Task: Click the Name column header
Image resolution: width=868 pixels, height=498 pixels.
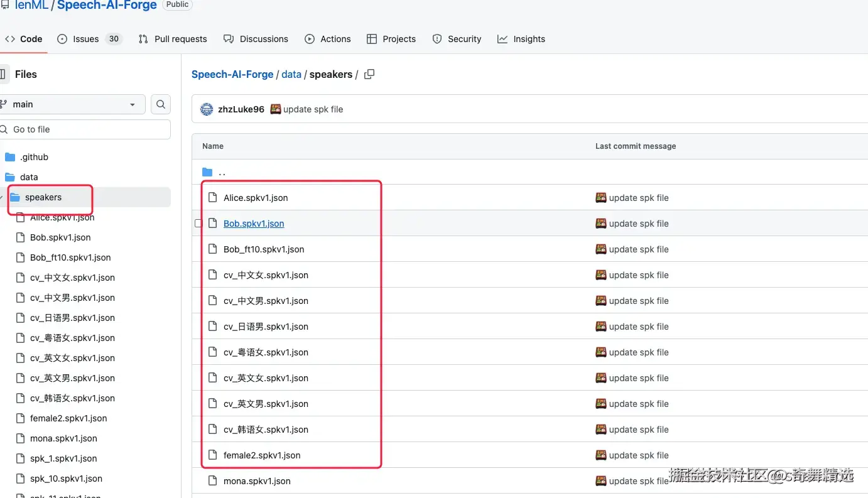Action: pyautogui.click(x=213, y=146)
